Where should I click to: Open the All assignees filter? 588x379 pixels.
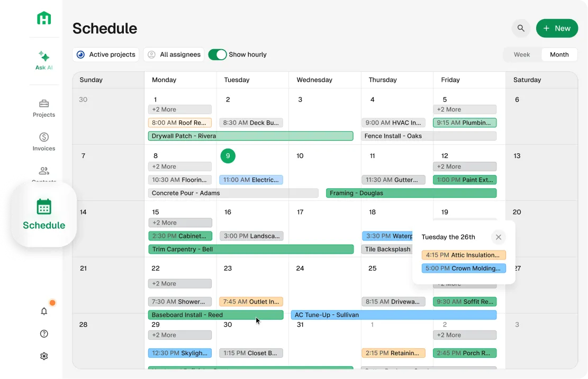(x=174, y=54)
